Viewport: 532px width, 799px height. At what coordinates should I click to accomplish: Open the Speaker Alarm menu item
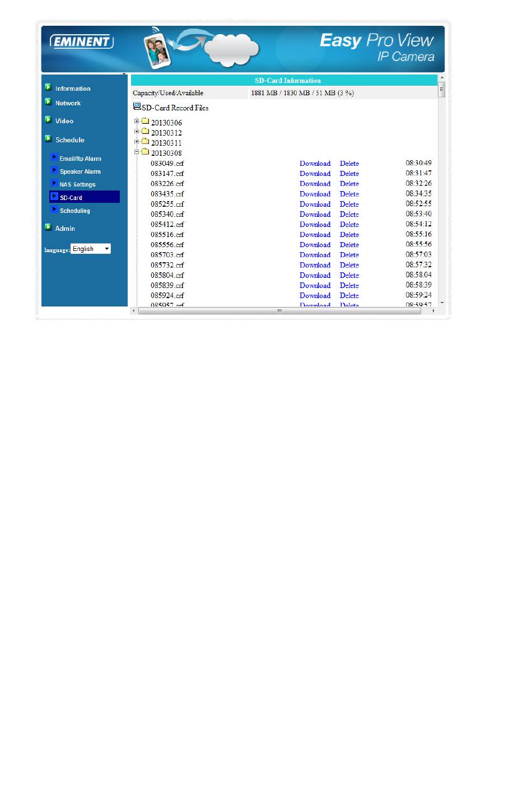(x=80, y=171)
